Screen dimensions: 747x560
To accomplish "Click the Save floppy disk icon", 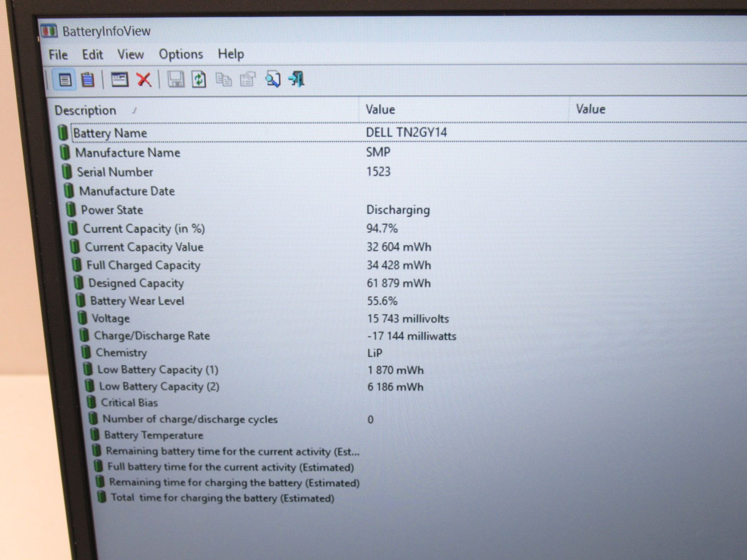I will tap(176, 79).
